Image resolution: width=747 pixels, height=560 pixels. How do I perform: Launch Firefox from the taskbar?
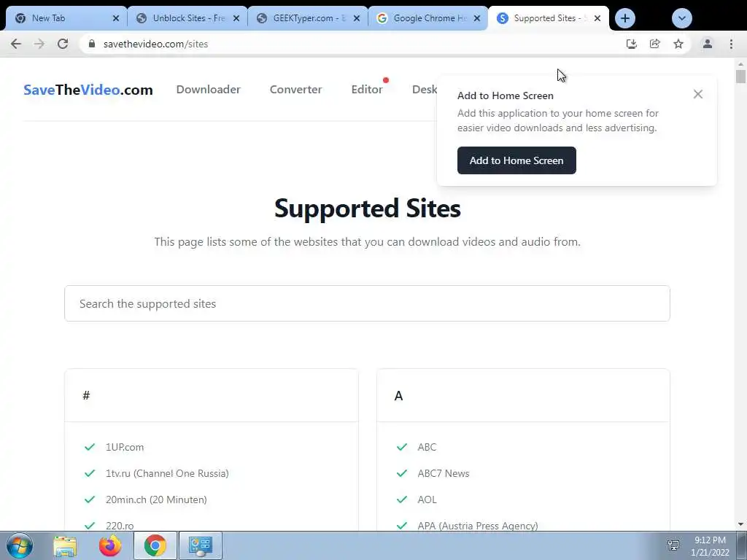(110, 545)
